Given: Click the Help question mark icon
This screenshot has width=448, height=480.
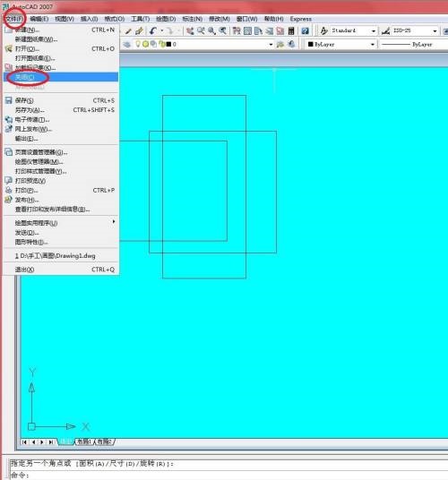Looking at the screenshot, I should [x=305, y=30].
